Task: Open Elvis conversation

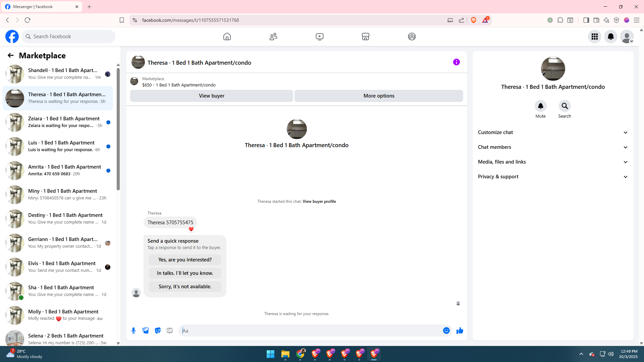Action: 58,267
